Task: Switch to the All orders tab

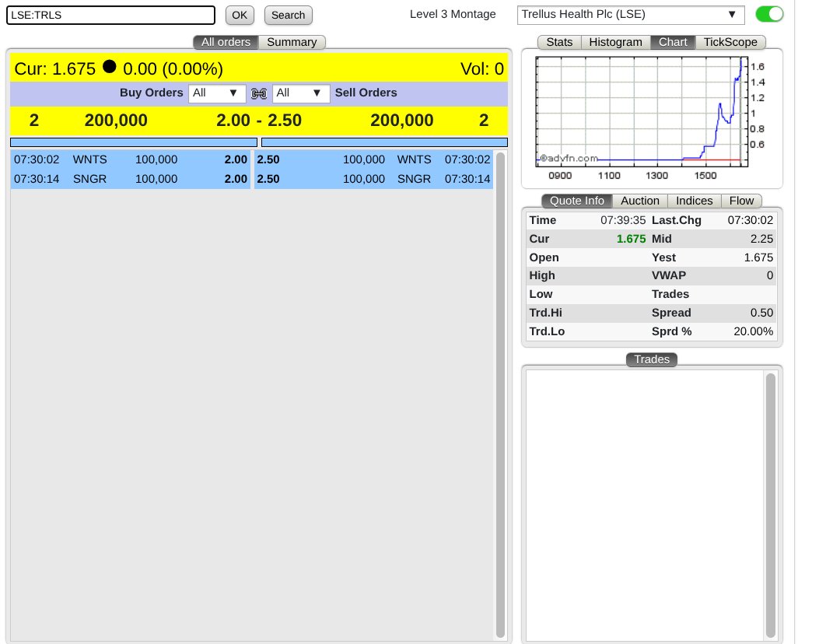Action: [226, 42]
